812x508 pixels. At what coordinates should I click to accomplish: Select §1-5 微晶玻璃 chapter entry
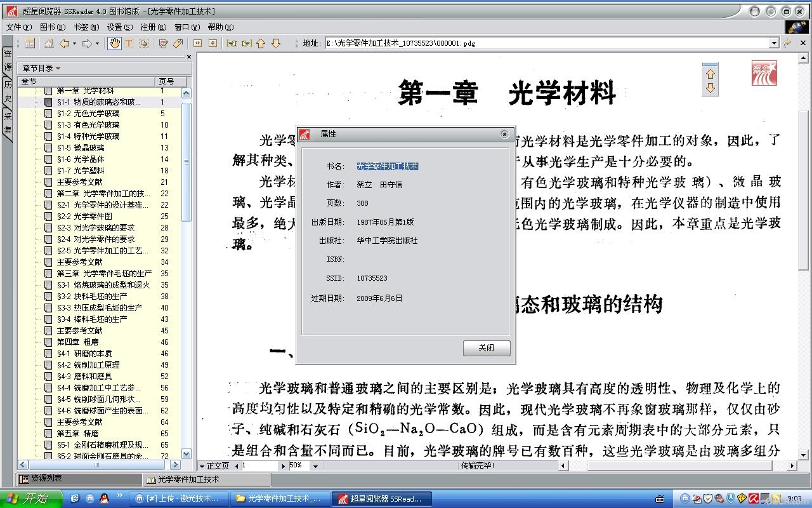[x=81, y=148]
